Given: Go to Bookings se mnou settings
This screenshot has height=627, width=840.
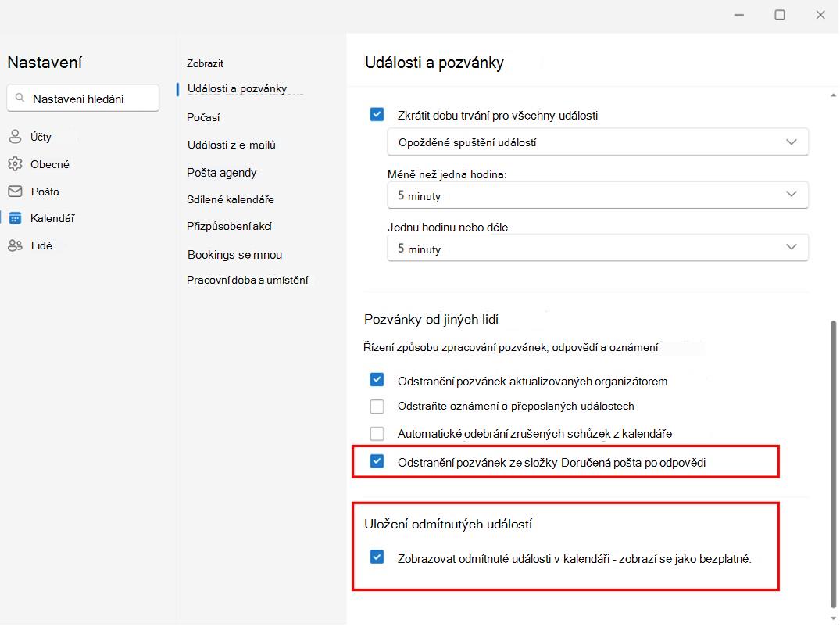Looking at the screenshot, I should [234, 255].
